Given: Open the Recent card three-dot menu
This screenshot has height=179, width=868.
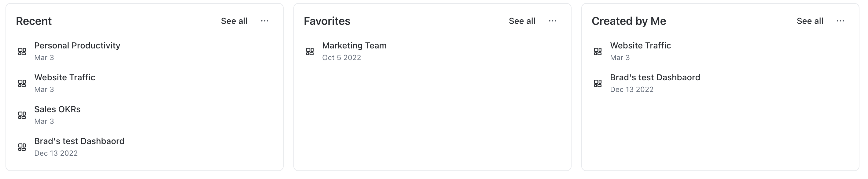Looking at the screenshot, I should pos(264,21).
